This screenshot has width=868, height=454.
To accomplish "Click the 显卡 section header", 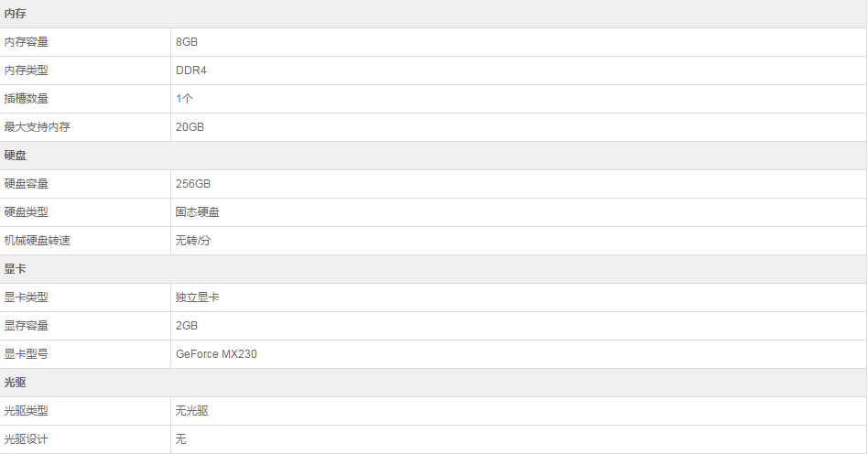I will tap(16, 269).
